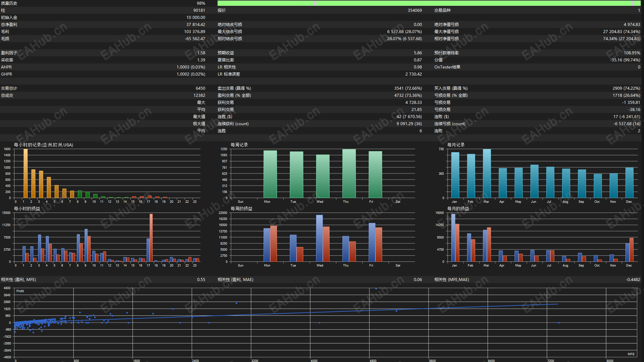Select the 总净盈利 value 37 814.42
This screenshot has width=644, height=362.
coord(196,25)
